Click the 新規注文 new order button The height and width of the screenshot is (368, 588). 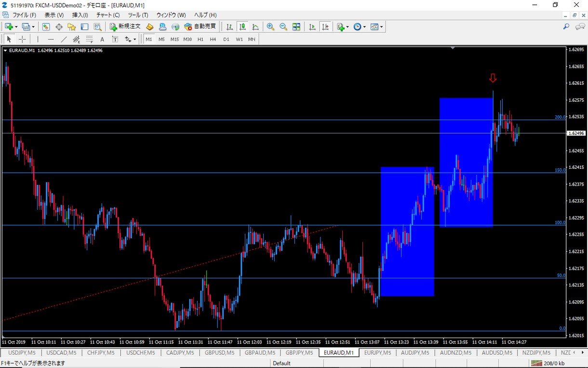[x=125, y=27]
